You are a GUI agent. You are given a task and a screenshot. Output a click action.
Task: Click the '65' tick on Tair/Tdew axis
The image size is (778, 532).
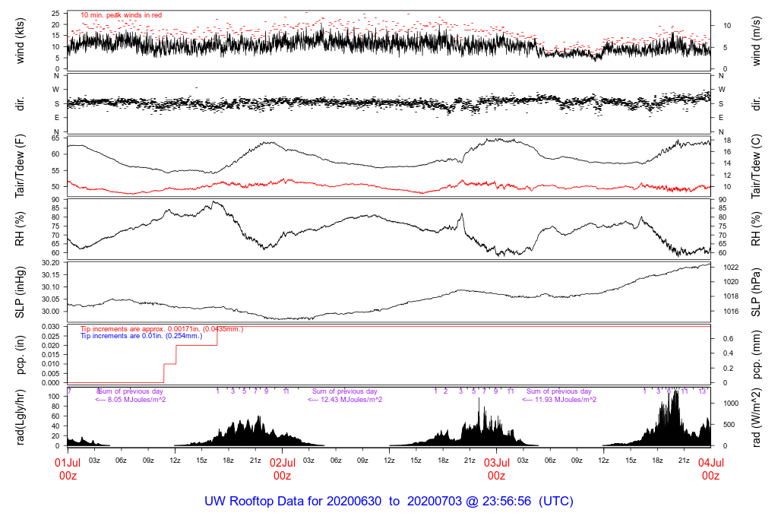click(55, 138)
